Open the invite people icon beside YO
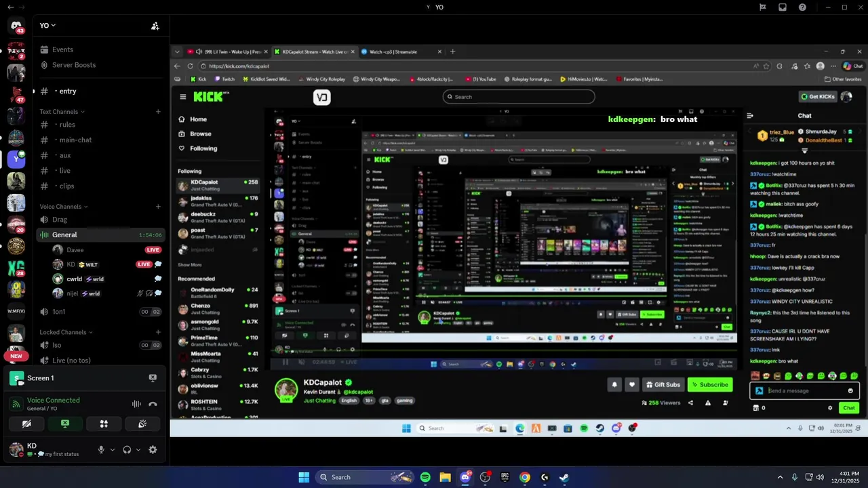 coord(155,26)
